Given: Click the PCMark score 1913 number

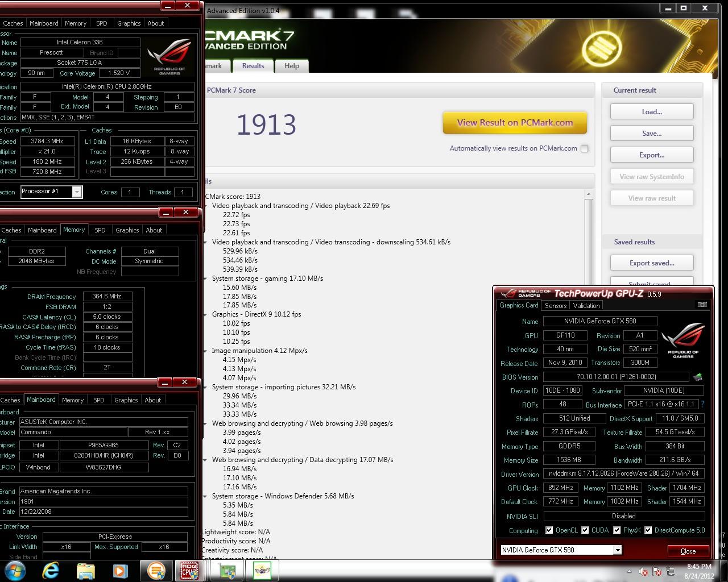Looking at the screenshot, I should tap(266, 124).
